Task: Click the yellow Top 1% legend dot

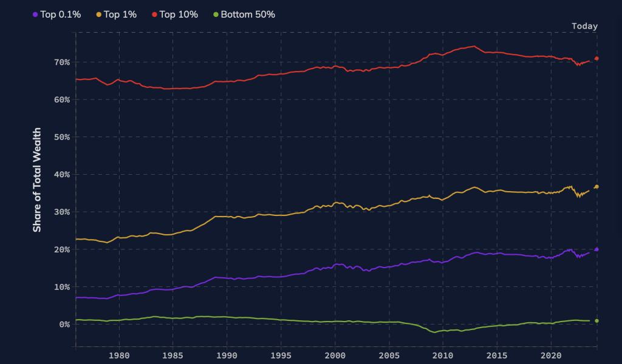Action: pos(99,15)
